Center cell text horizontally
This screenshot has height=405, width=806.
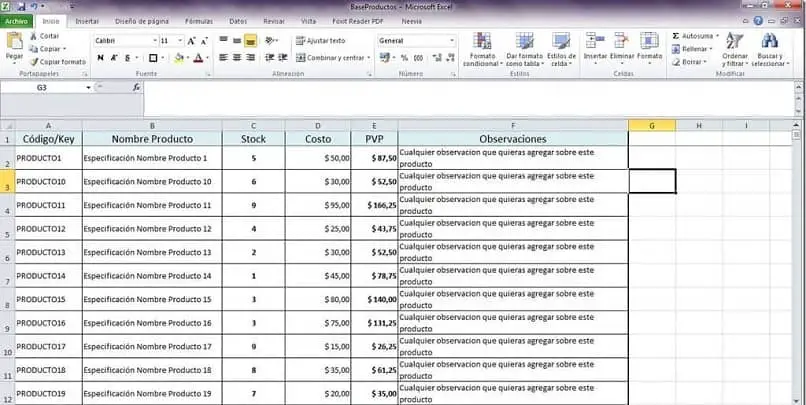[x=236, y=58]
